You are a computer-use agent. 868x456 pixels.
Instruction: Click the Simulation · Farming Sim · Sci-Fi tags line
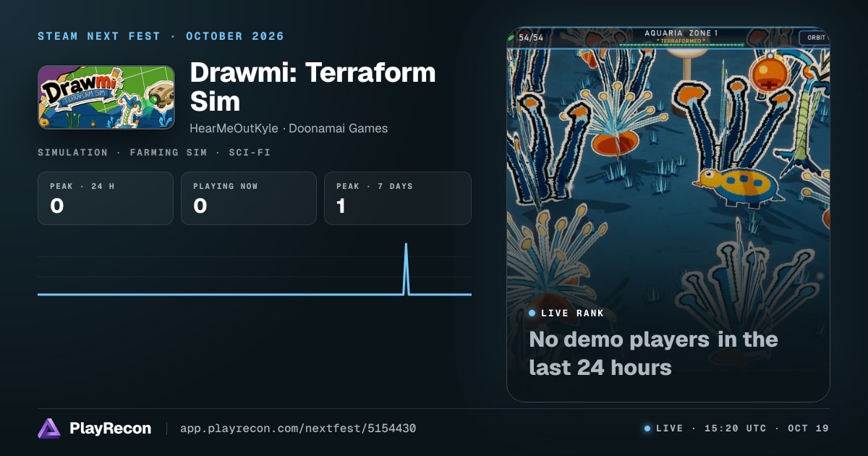click(154, 153)
